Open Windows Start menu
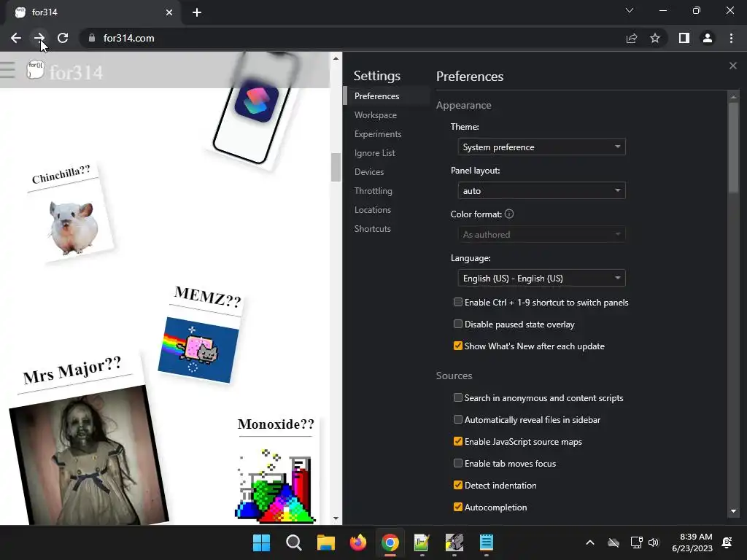This screenshot has width=747, height=560. [261, 542]
